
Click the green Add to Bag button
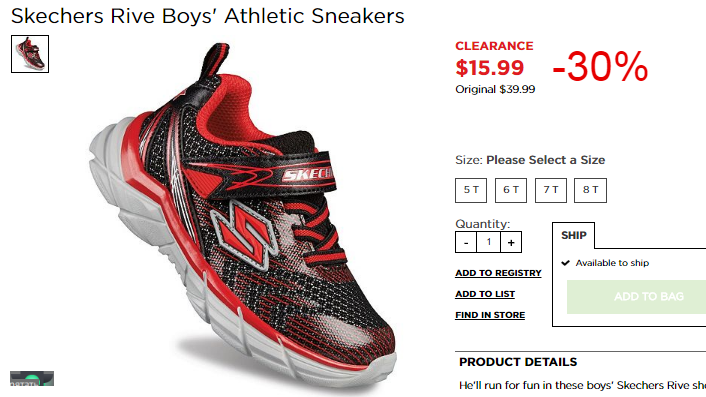coord(636,297)
